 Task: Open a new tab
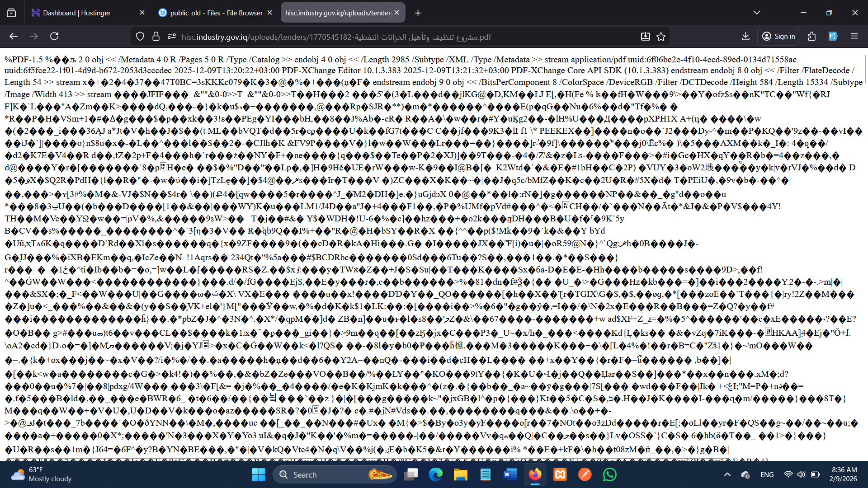coord(418,13)
